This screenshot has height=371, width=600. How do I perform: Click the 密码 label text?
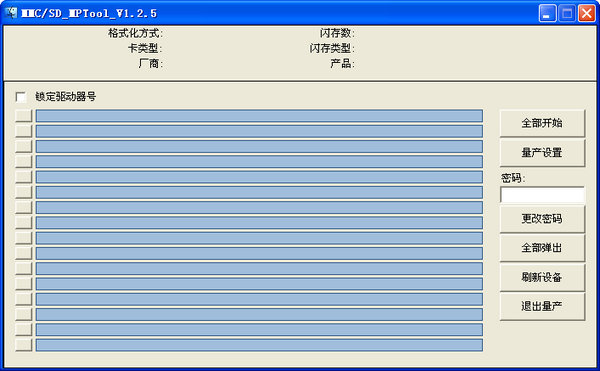coord(513,178)
